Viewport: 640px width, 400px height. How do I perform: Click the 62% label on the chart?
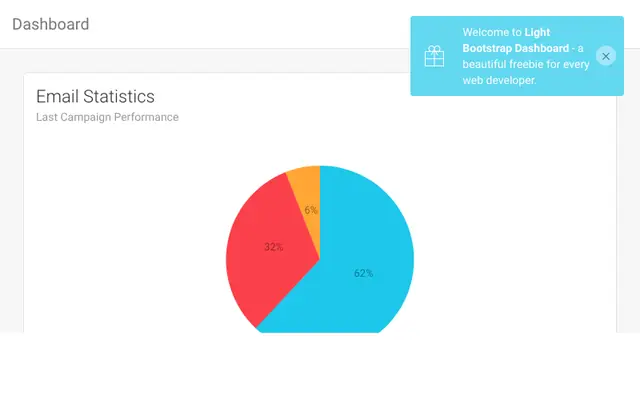click(x=363, y=273)
